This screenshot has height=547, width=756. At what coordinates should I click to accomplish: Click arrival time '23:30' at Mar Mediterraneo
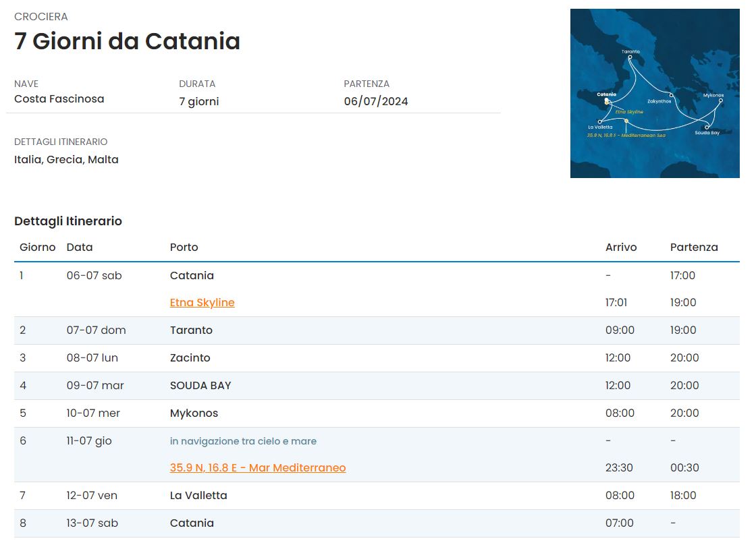tap(619, 468)
